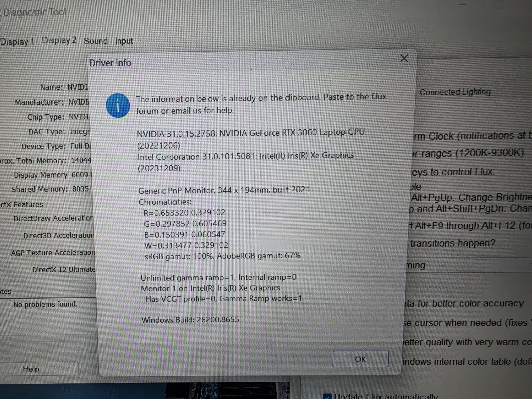Click the Connected Lighting label
This screenshot has height=399, width=532.
(455, 92)
